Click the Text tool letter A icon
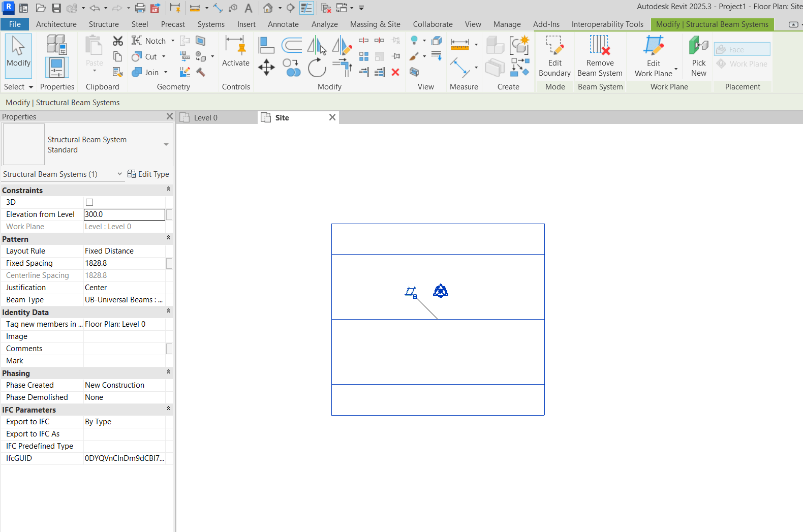 pyautogui.click(x=249, y=8)
